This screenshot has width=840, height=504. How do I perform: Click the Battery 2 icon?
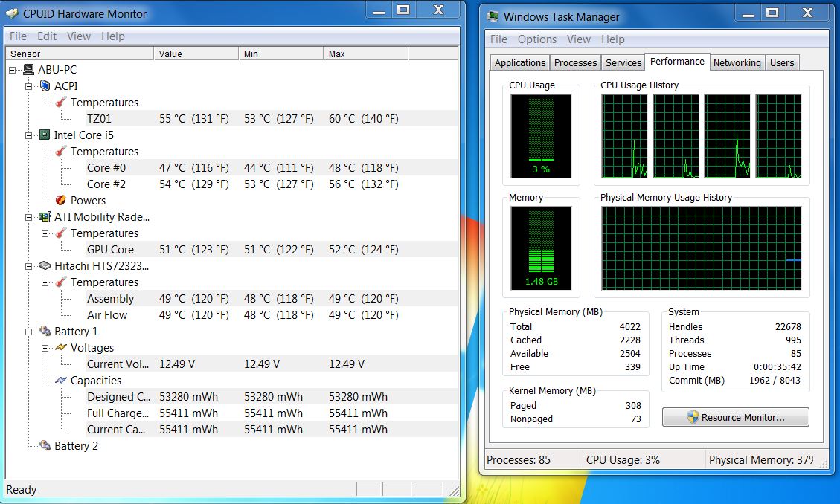click(45, 446)
